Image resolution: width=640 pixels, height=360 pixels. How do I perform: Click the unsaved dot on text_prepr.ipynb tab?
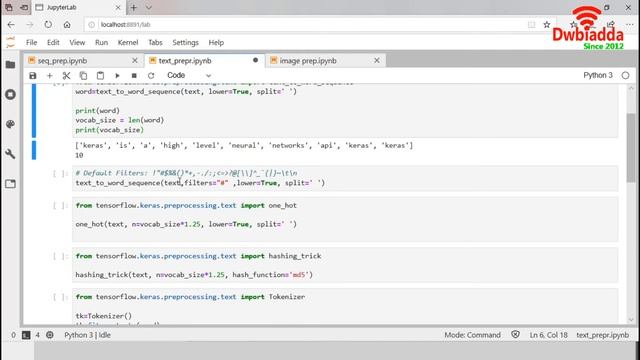256,60
